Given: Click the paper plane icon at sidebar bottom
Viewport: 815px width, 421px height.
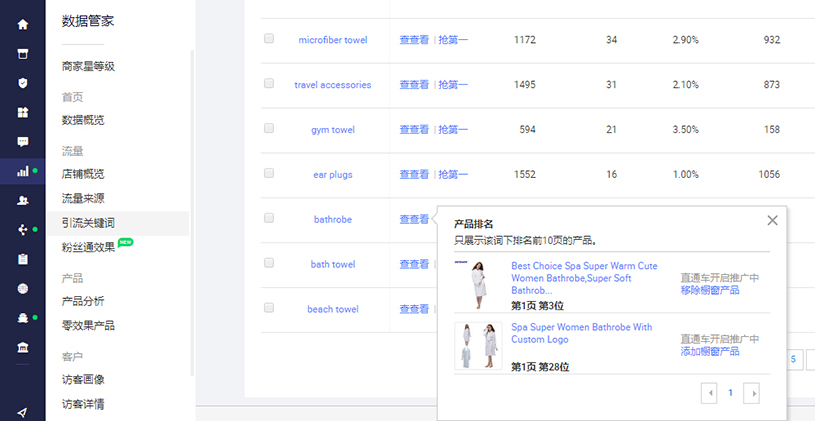Looking at the screenshot, I should (x=22, y=413).
